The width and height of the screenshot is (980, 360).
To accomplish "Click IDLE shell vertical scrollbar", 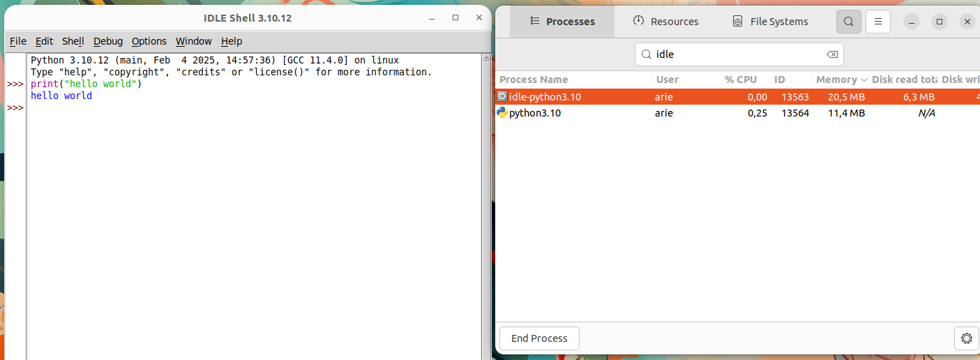I will (x=485, y=207).
